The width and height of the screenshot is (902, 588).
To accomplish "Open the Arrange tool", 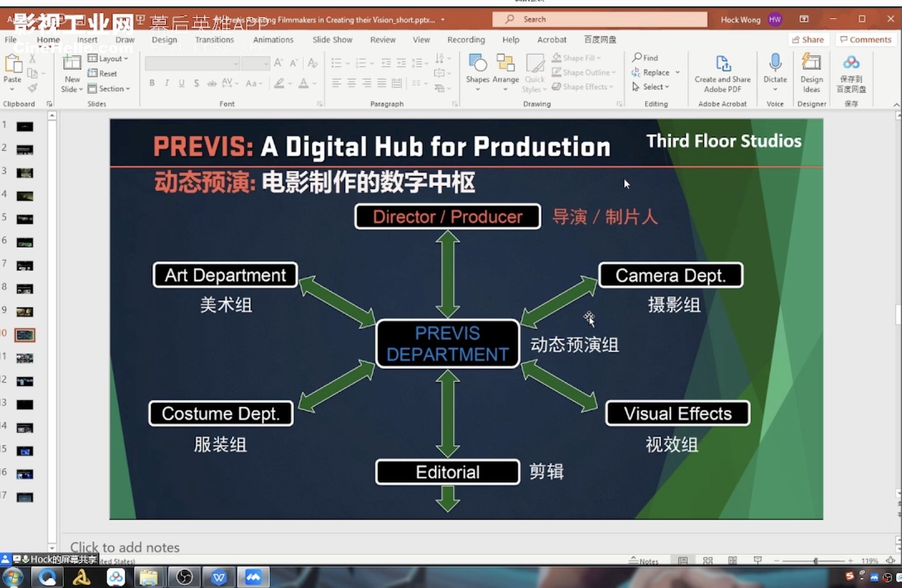I will (505, 64).
